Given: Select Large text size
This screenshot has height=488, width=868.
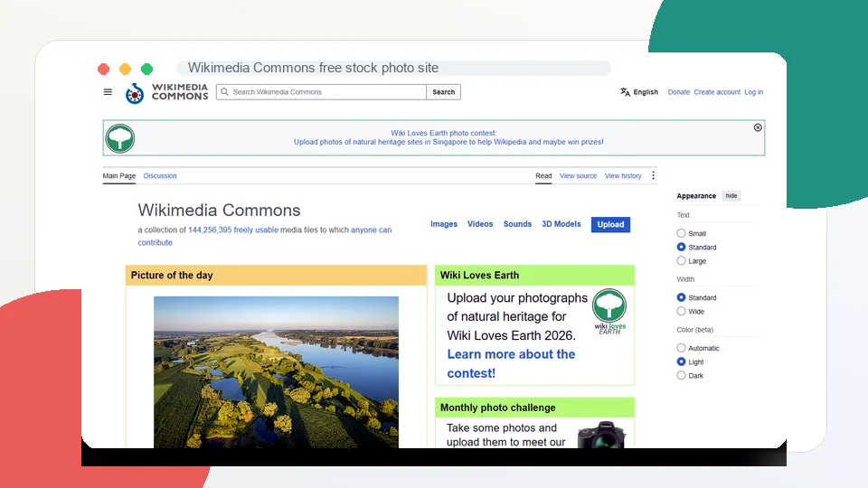Looking at the screenshot, I should (x=681, y=261).
